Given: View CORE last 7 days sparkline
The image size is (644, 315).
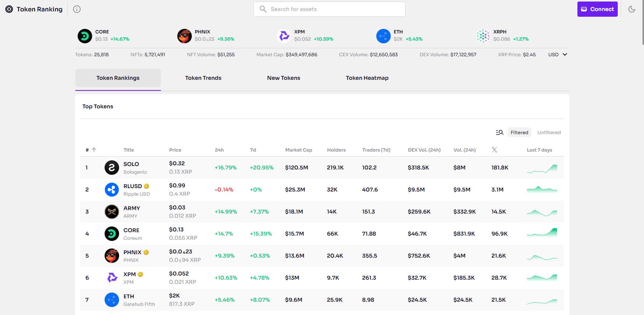Looking at the screenshot, I should (542, 232).
